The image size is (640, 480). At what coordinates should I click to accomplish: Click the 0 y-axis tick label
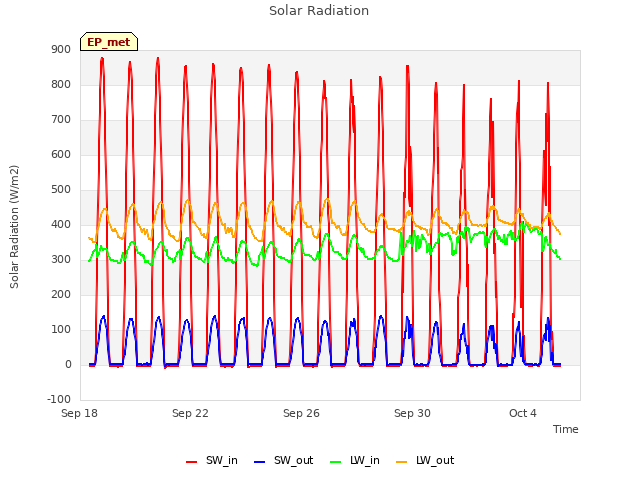[x=68, y=364]
